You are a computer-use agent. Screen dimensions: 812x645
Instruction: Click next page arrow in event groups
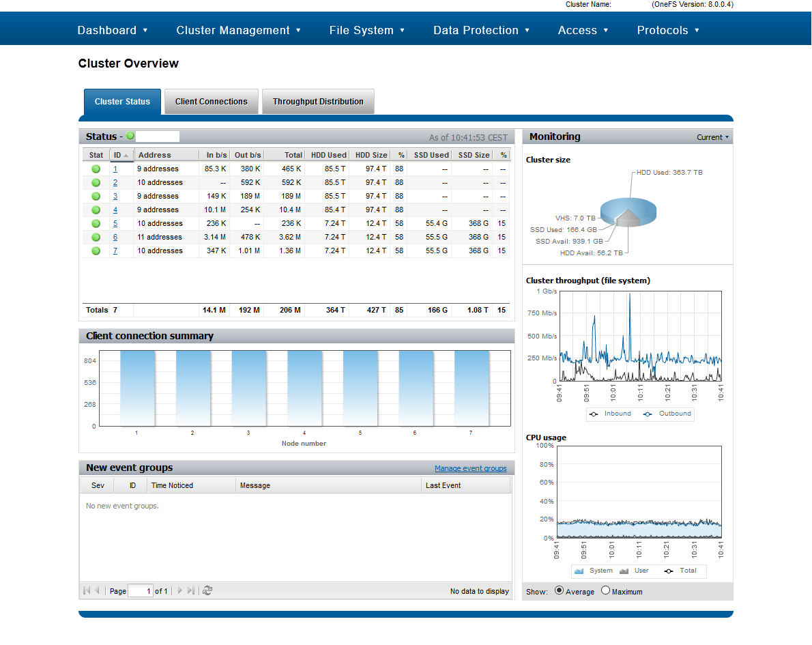pyautogui.click(x=180, y=590)
